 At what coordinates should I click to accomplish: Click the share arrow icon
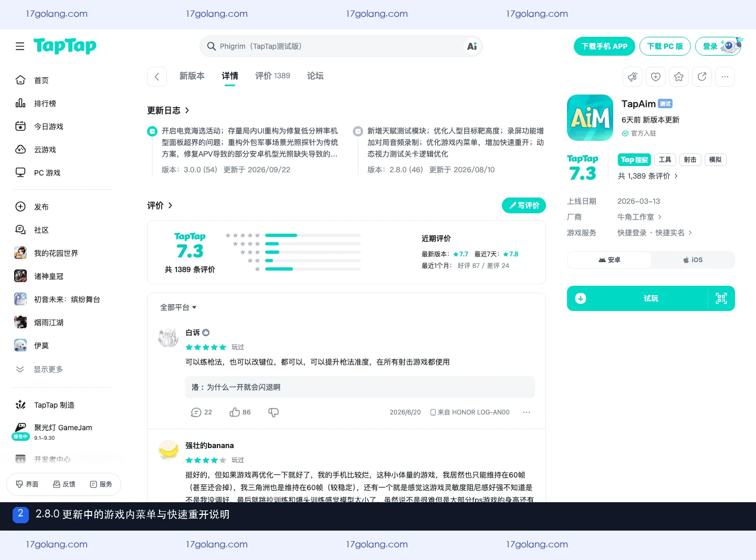click(702, 77)
